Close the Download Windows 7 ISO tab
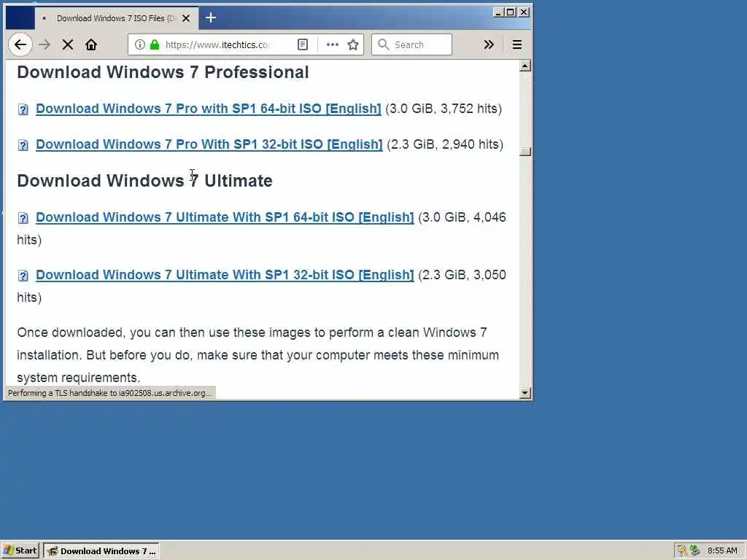 point(186,18)
